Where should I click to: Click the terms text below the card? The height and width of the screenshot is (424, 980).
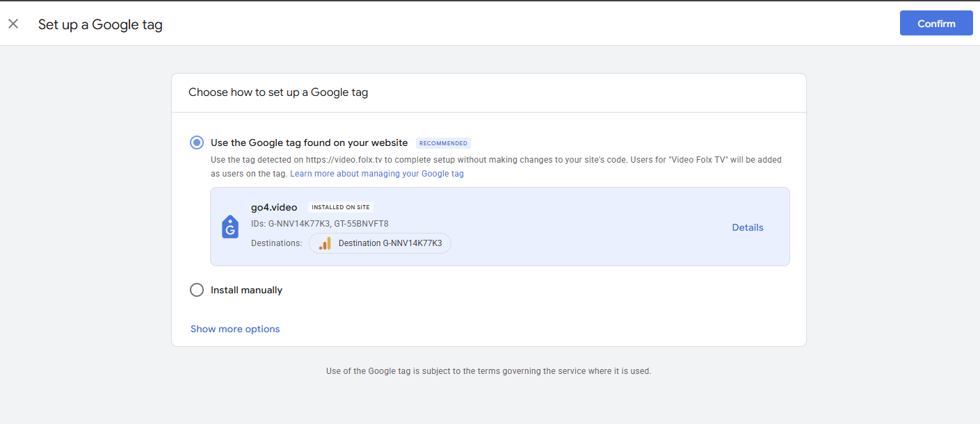coord(488,371)
